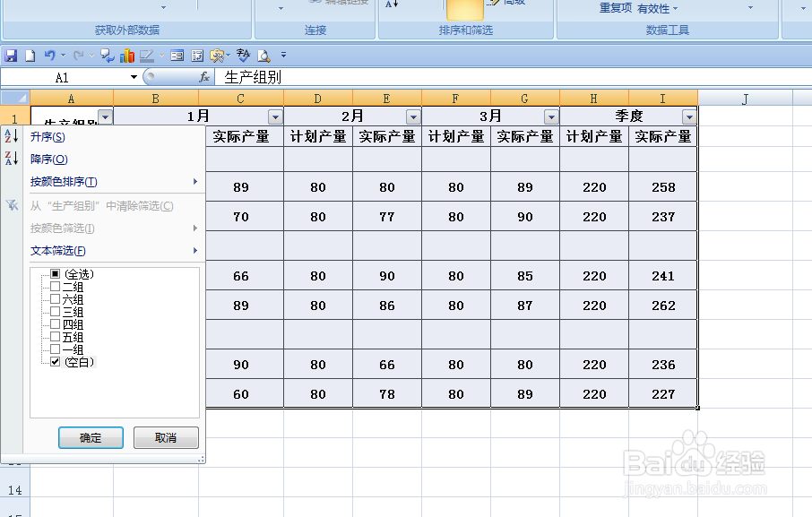Click cell with value 85

[x=525, y=276]
